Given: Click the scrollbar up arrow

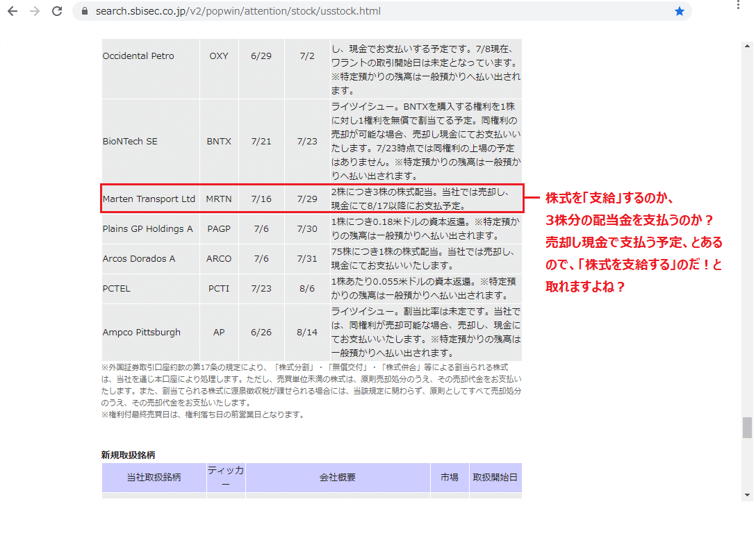Looking at the screenshot, I should click(x=748, y=47).
